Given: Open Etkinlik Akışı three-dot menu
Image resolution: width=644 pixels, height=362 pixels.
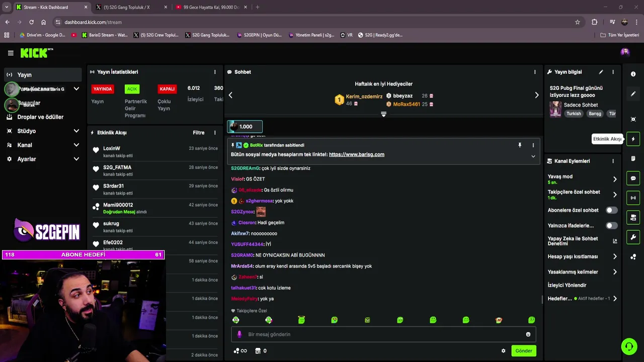Looking at the screenshot, I should (x=215, y=133).
